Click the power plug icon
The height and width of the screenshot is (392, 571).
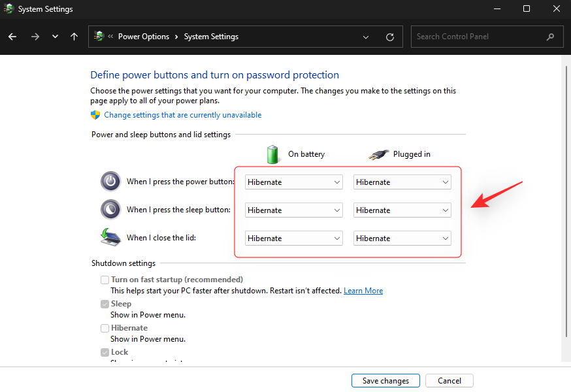tap(378, 154)
